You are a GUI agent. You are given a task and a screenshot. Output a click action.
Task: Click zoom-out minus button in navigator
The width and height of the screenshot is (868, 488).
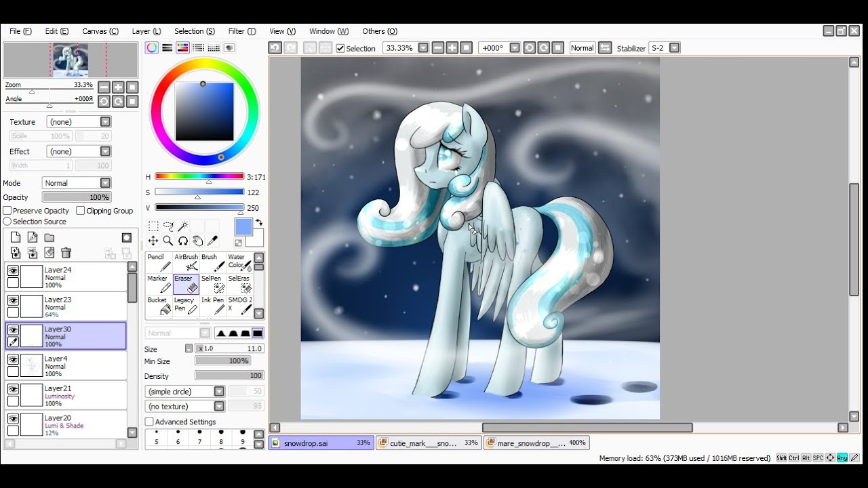(104, 87)
